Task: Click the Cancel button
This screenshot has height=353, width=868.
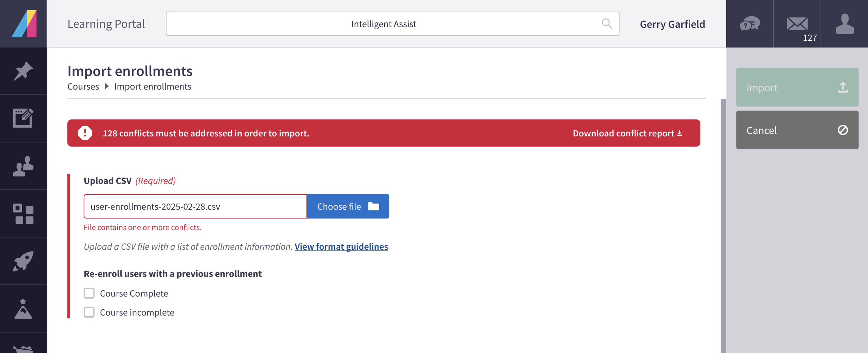Action: [x=797, y=130]
